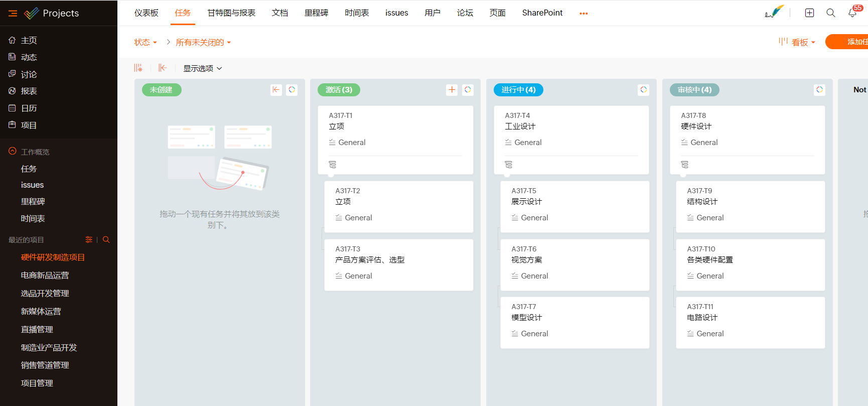Viewport: 868px width, 406px height.
Task: Open notifications bell with 55 badge
Action: (x=852, y=13)
